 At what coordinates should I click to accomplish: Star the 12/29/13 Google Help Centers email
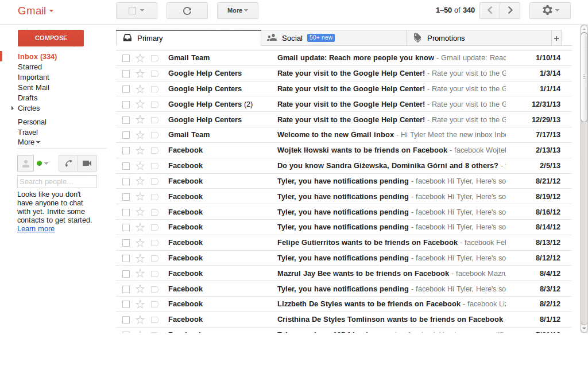pos(140,120)
